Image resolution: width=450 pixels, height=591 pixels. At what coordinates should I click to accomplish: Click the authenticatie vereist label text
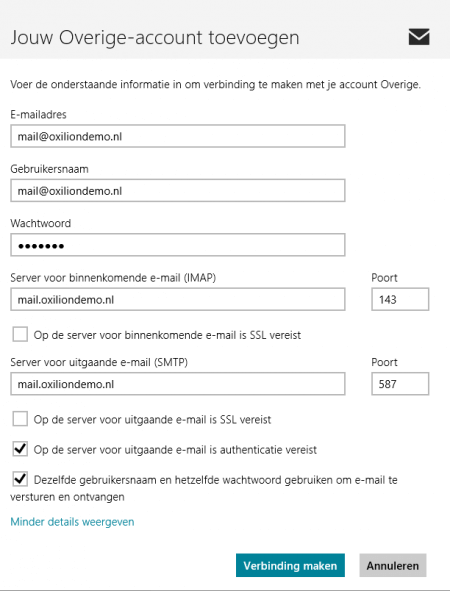click(175, 450)
